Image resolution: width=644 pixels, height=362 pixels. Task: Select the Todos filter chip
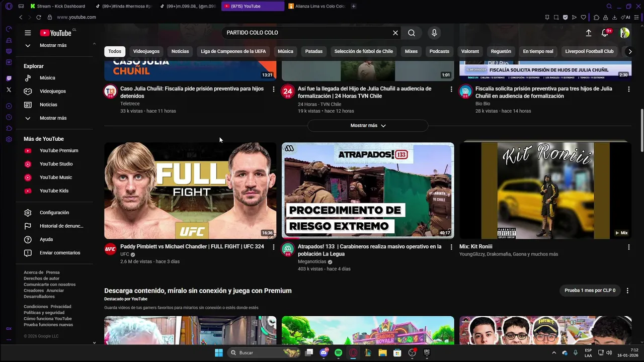click(x=115, y=51)
